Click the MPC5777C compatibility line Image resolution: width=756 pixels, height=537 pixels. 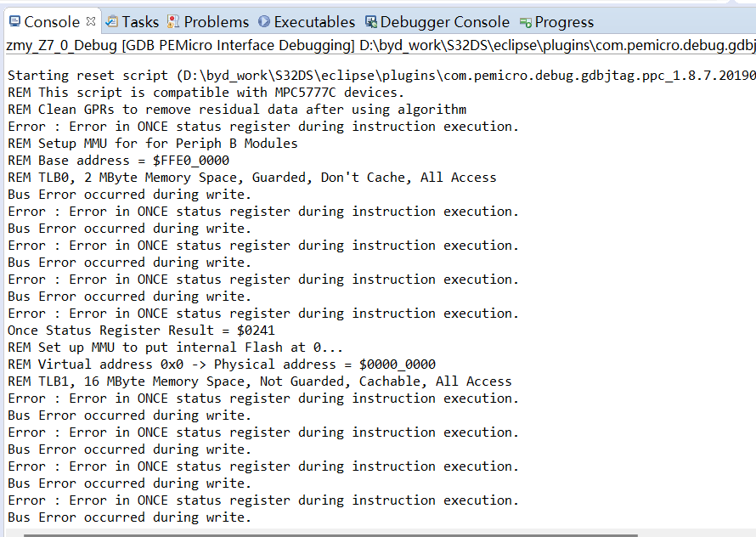(x=206, y=93)
